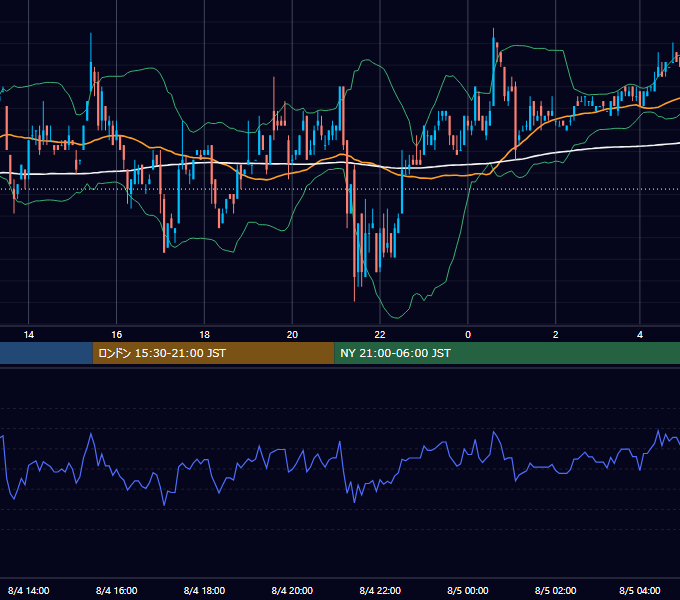Screen dimensions: 680x600
Task: Click the 8/5 02:00 time label
Action: [556, 590]
